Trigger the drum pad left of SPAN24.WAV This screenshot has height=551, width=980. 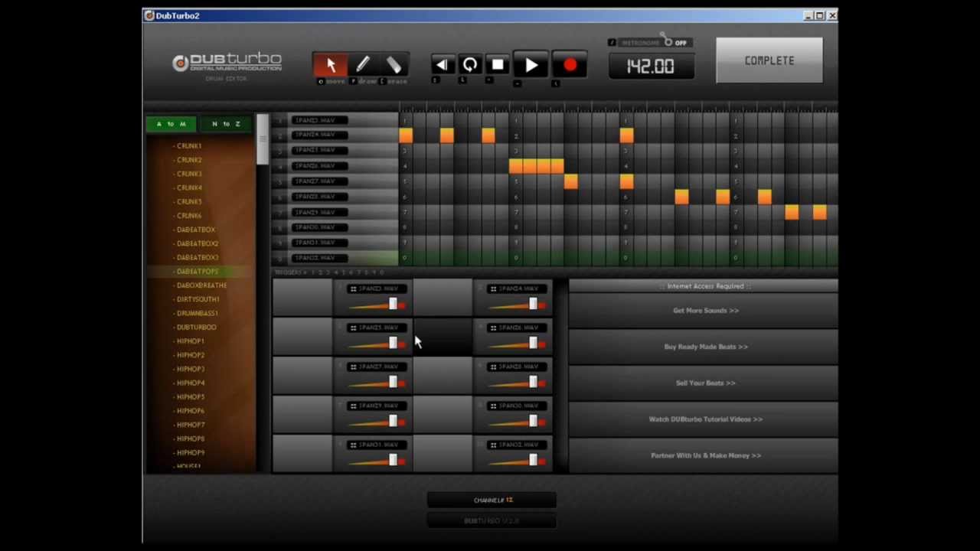tap(443, 298)
